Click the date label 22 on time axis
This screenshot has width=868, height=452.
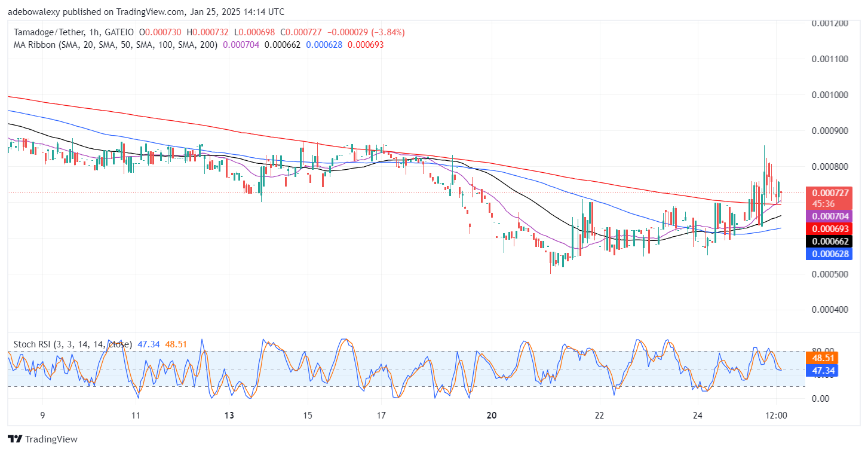pos(600,416)
